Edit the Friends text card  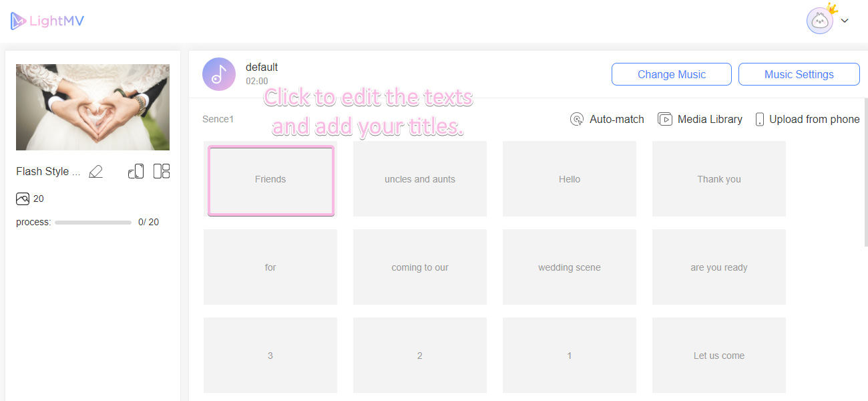(270, 179)
